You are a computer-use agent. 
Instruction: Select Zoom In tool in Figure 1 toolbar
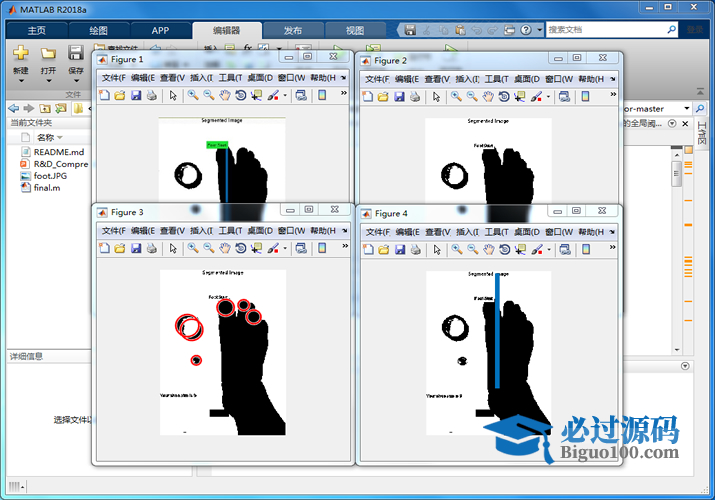(x=193, y=95)
